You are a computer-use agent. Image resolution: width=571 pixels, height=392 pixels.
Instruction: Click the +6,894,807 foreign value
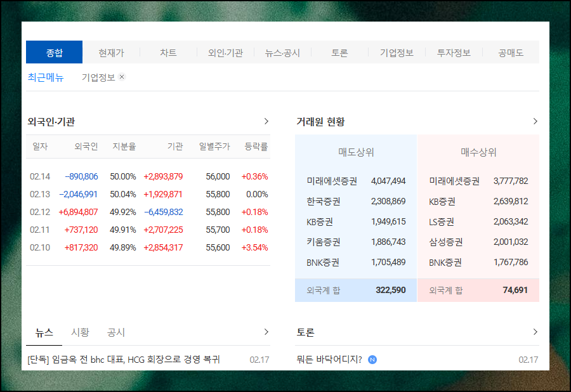click(x=78, y=212)
